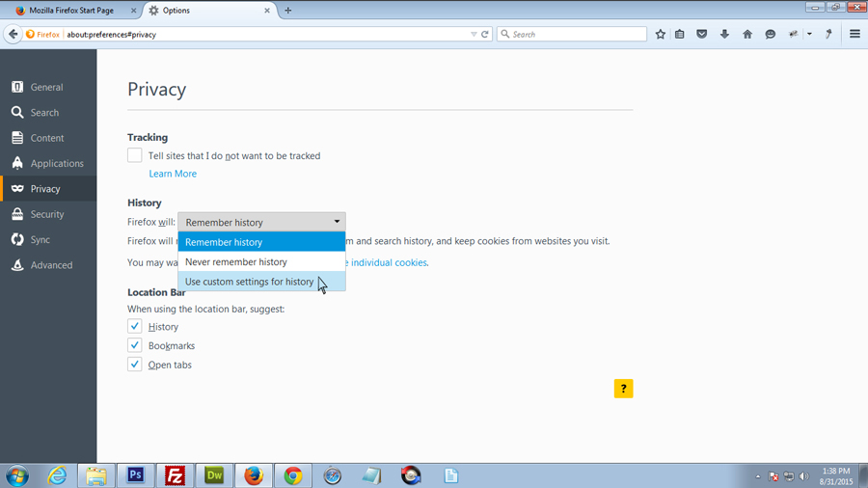
Task: Select Never remember history option
Action: click(261, 261)
